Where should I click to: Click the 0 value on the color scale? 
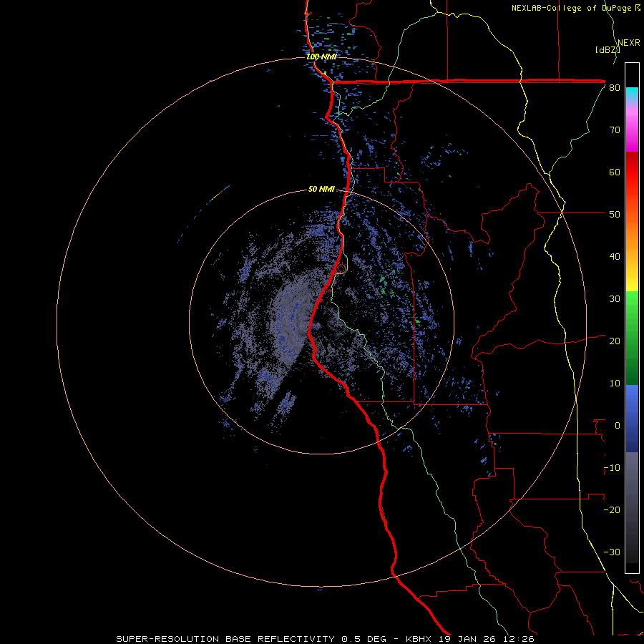[x=617, y=426]
